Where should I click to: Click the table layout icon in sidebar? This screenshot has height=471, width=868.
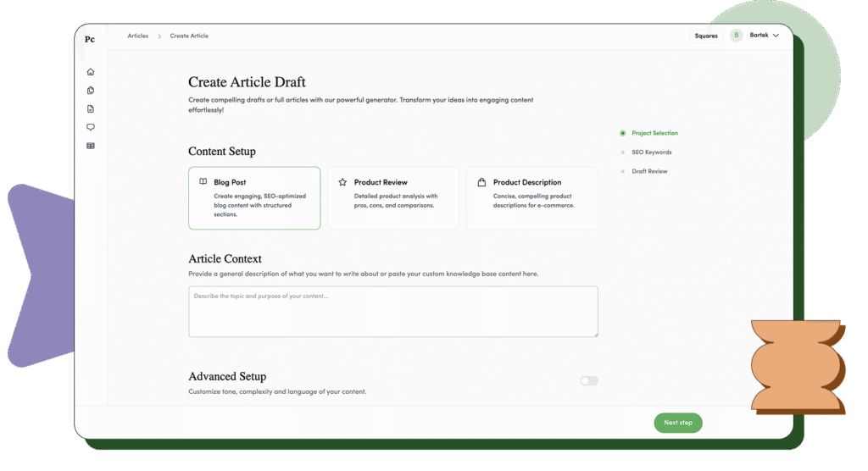[x=91, y=146]
